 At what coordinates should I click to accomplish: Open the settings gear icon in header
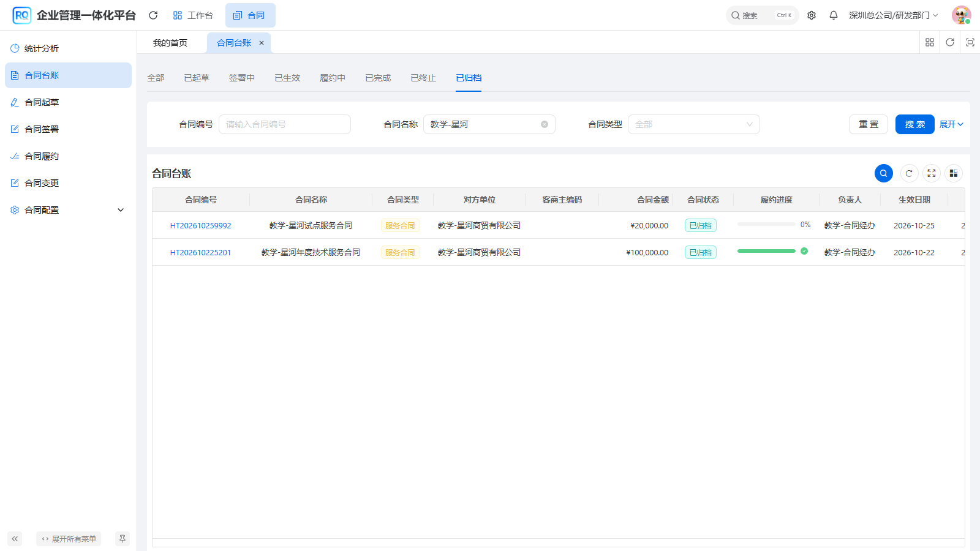click(x=812, y=15)
